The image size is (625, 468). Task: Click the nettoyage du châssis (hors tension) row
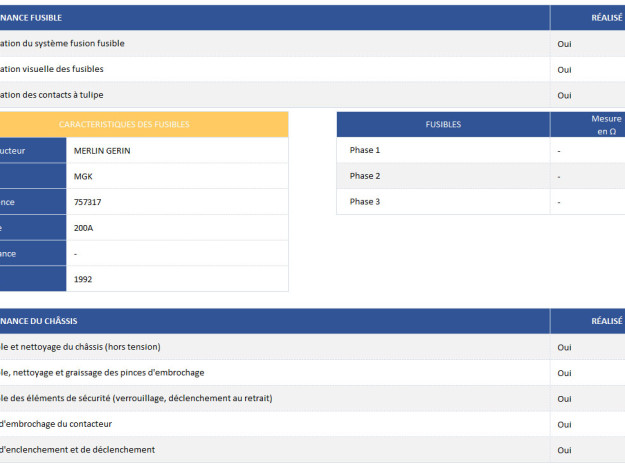[80, 347]
